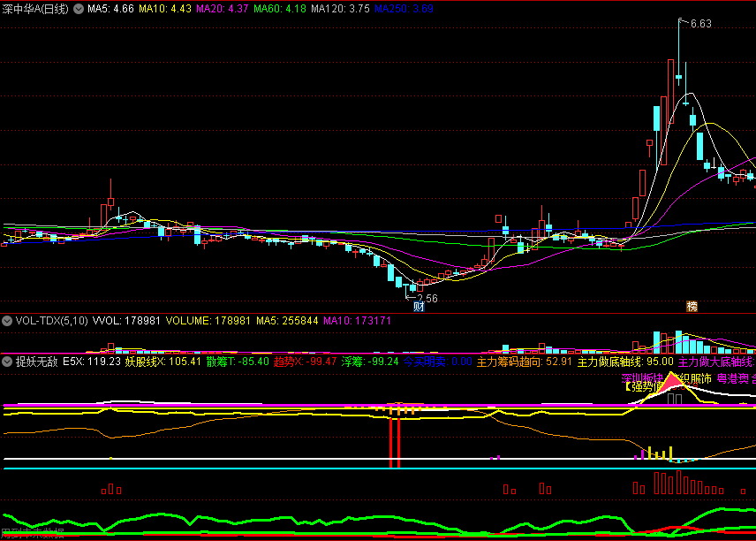This screenshot has height=541, width=756.
Task: Click the volume MA5: 255844 value
Action: click(x=287, y=321)
